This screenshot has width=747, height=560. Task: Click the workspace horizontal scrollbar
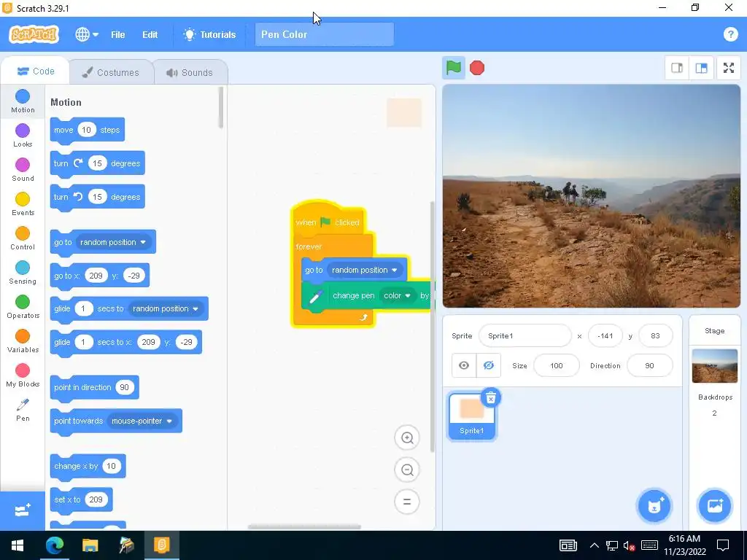304,526
